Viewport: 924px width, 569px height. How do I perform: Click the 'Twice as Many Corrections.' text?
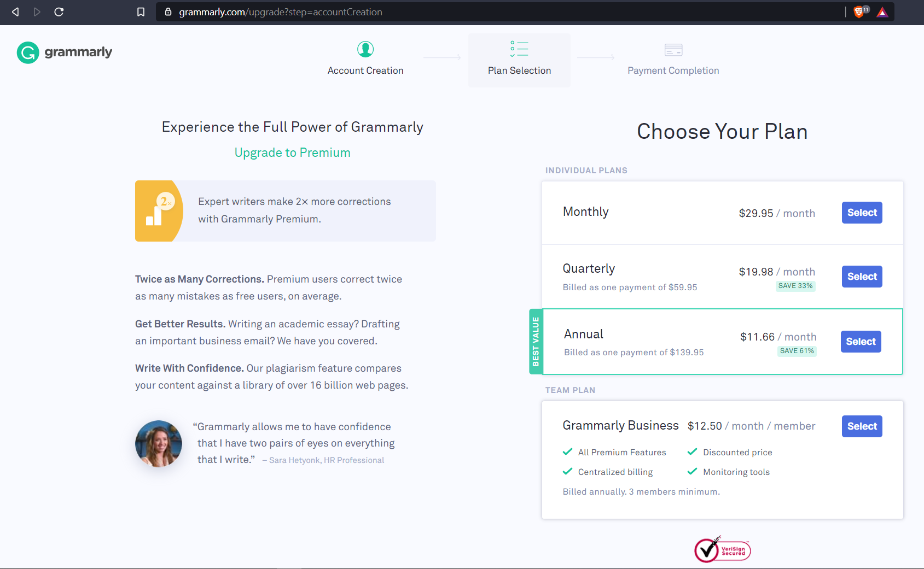point(200,279)
